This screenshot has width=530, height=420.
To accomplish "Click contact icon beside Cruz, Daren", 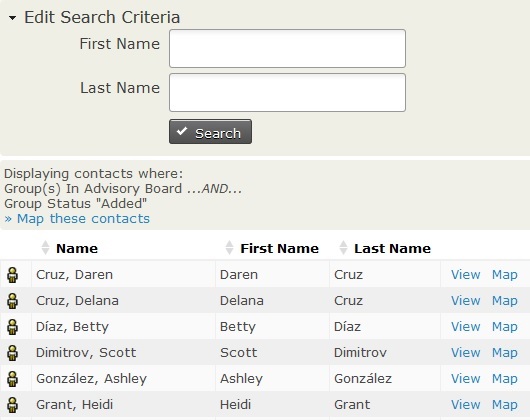I will coord(13,275).
